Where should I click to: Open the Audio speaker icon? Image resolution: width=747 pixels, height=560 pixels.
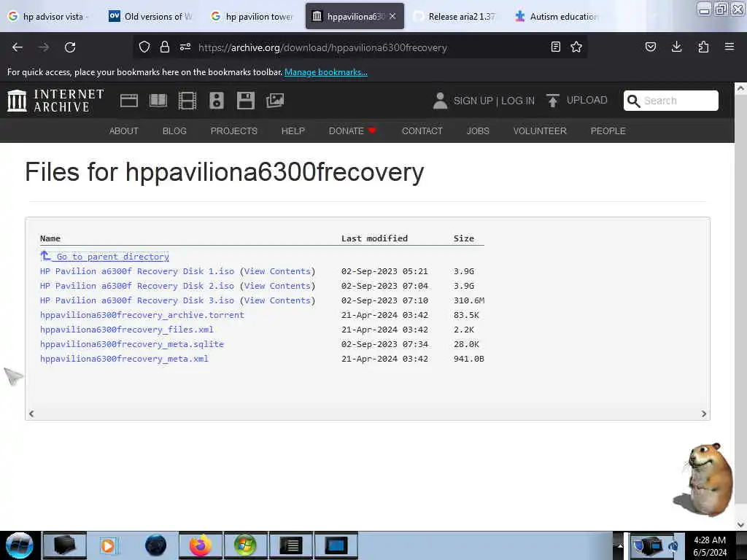(x=216, y=101)
